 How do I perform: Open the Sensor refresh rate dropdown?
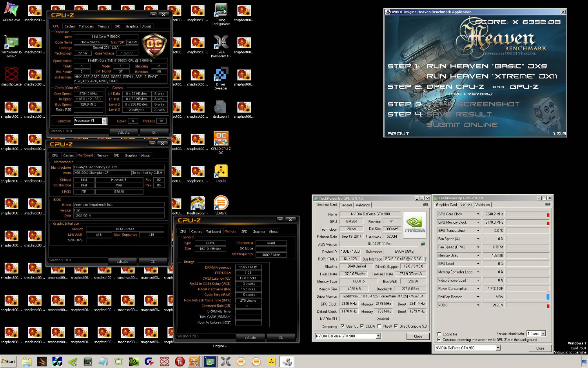pyautogui.click(x=543, y=333)
